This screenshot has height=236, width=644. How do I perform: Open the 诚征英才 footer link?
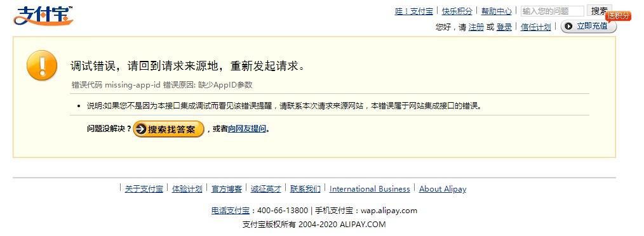[265, 189]
